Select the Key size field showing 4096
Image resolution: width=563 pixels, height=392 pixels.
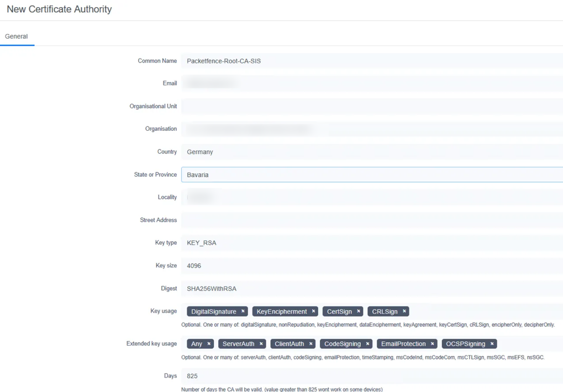pyautogui.click(x=332, y=265)
